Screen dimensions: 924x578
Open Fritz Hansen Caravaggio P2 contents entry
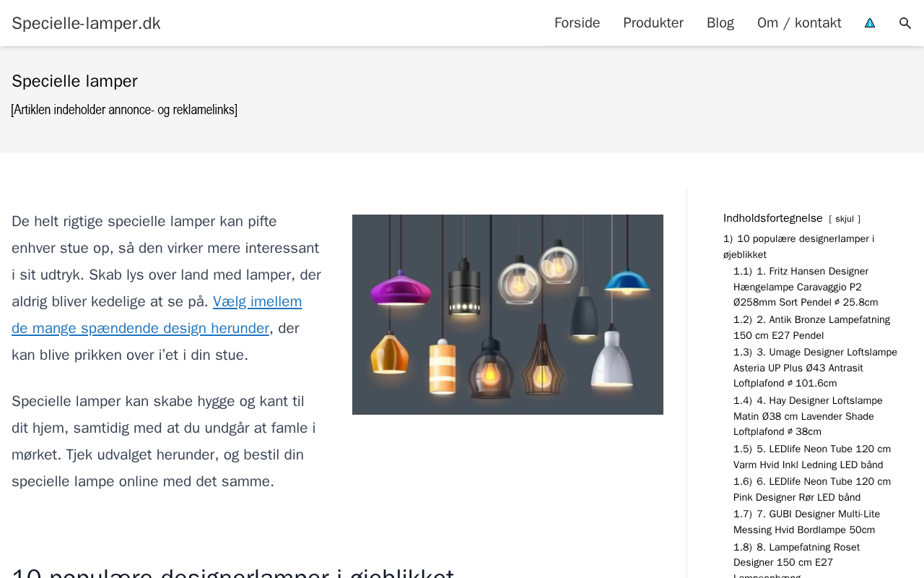pyautogui.click(x=806, y=287)
